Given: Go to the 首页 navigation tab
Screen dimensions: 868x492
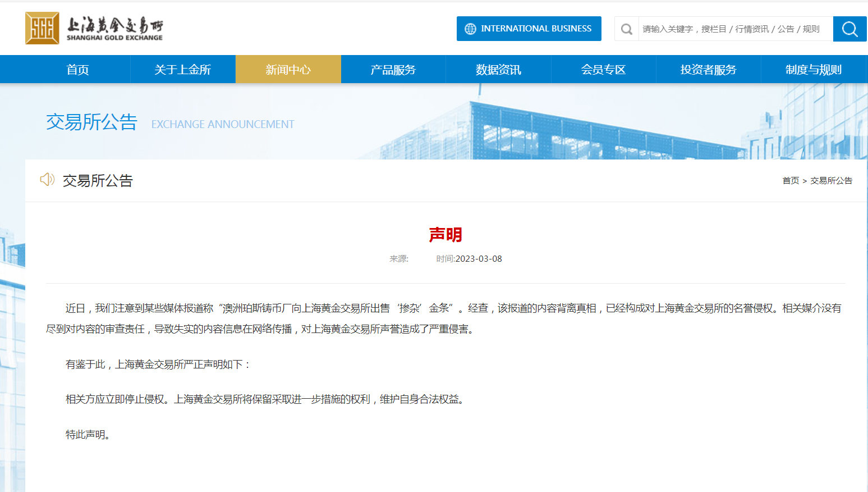Looking at the screenshot, I should point(77,70).
